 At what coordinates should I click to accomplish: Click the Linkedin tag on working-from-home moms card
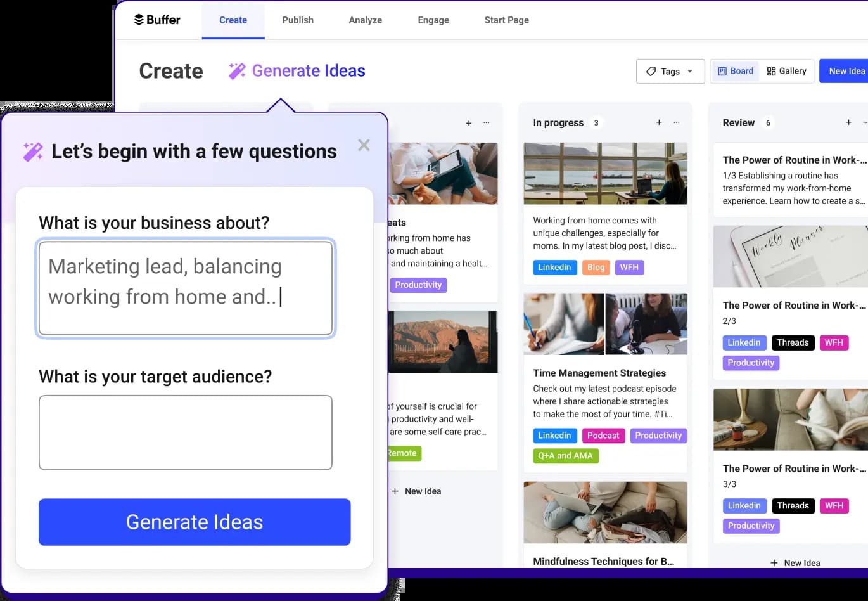554,268
